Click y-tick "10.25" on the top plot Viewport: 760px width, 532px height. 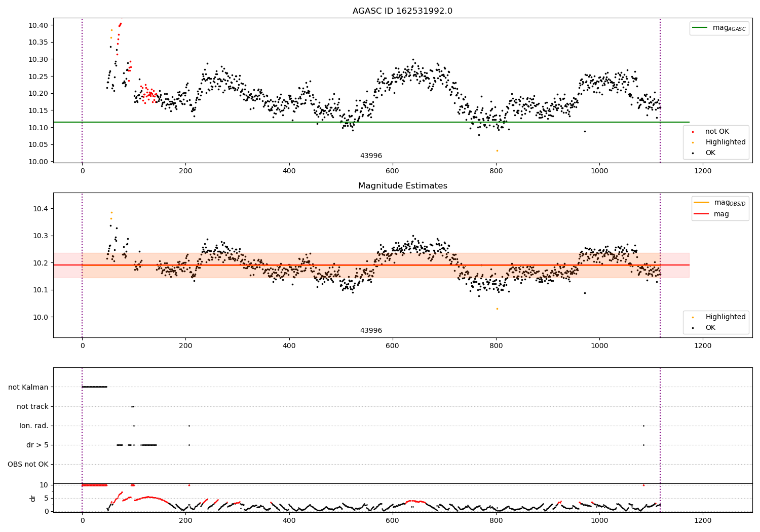pos(39,77)
